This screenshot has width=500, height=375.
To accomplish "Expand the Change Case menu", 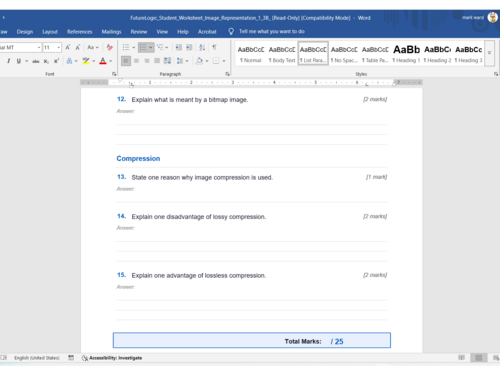I will click(93, 47).
